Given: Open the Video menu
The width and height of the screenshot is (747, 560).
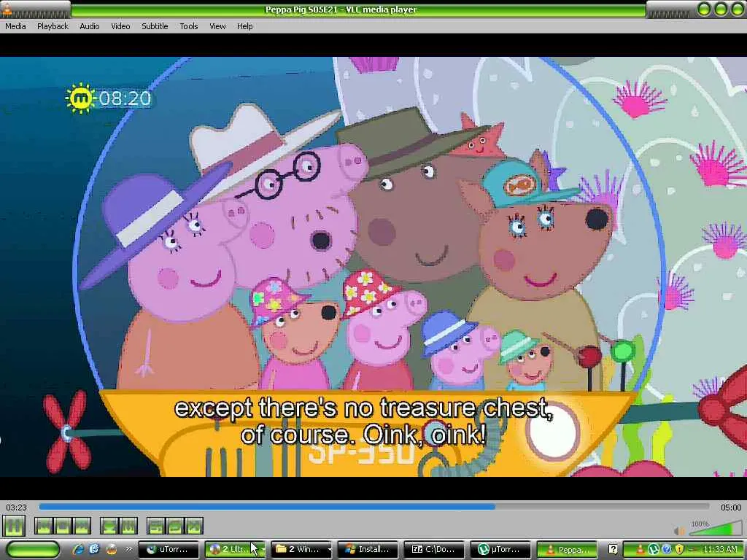Looking at the screenshot, I should coord(120,26).
